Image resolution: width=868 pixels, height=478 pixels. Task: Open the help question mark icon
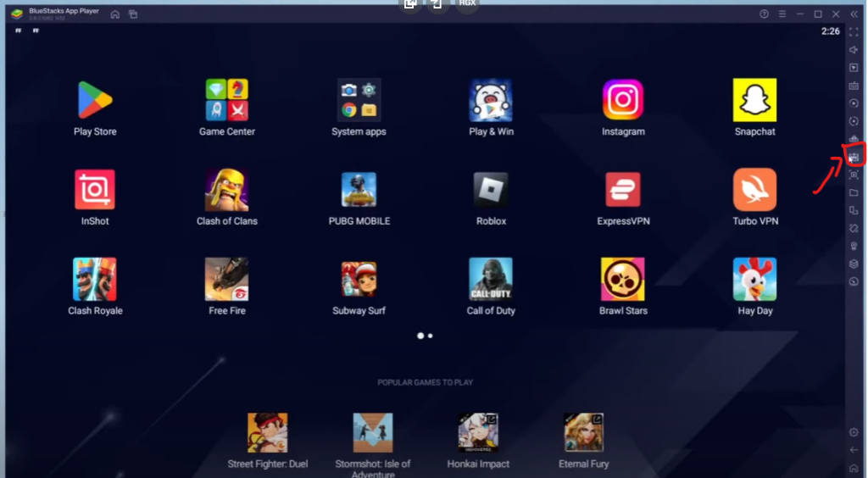tap(764, 14)
